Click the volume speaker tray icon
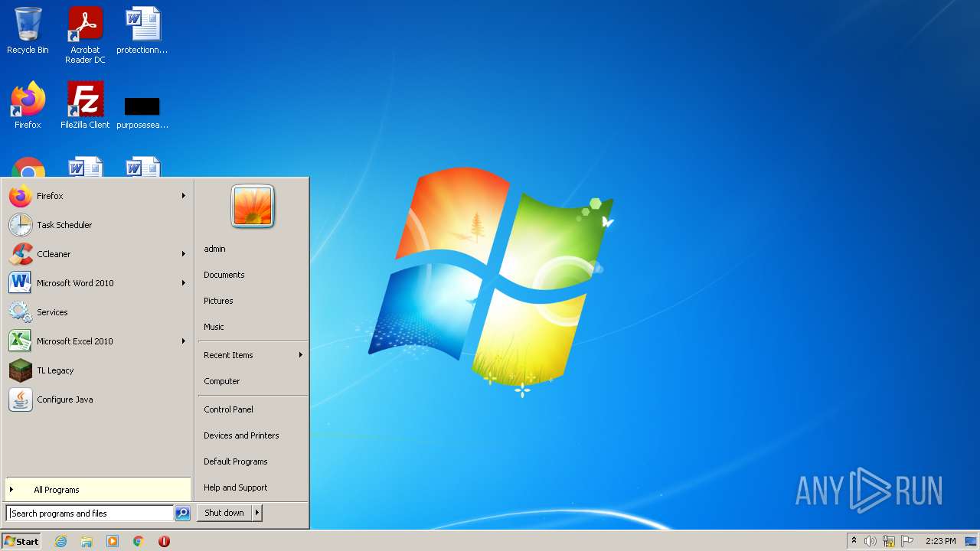The height and width of the screenshot is (551, 980). (x=871, y=541)
